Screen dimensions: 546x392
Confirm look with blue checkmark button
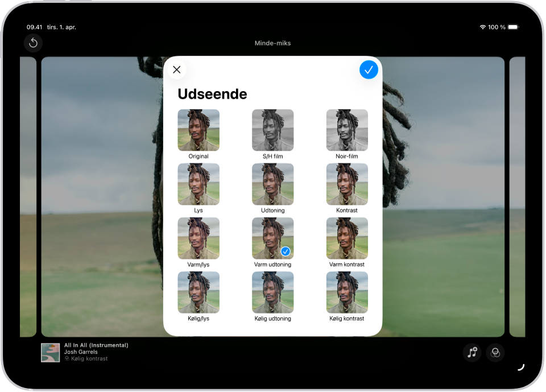click(369, 69)
